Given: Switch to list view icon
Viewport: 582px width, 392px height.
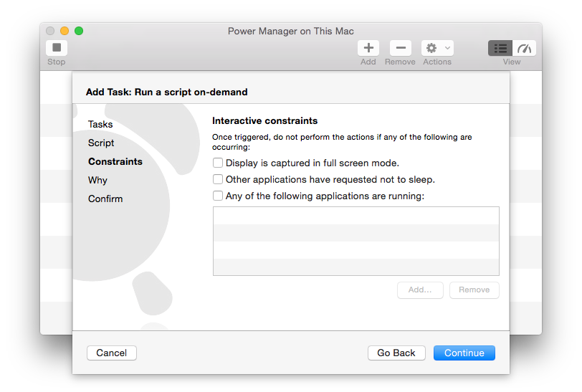Looking at the screenshot, I should (500, 48).
